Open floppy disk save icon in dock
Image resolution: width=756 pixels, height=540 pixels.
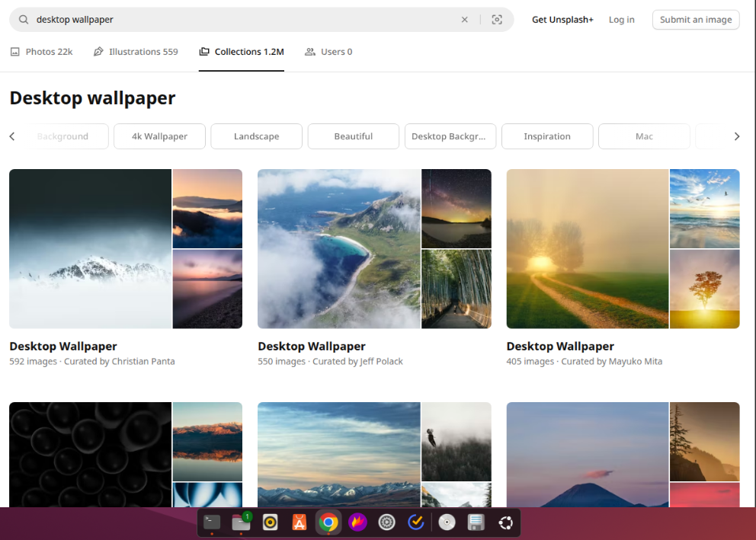476,522
